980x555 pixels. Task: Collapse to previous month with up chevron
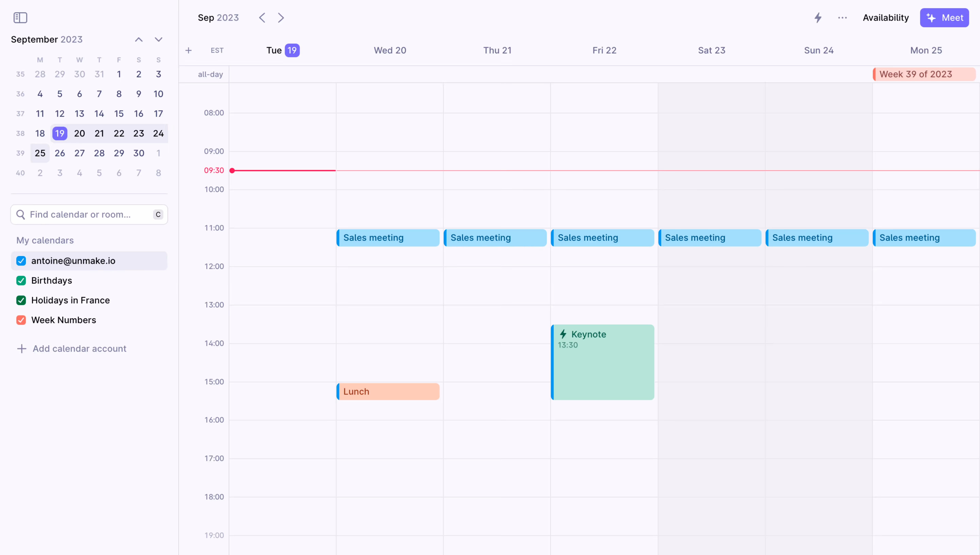tap(139, 39)
